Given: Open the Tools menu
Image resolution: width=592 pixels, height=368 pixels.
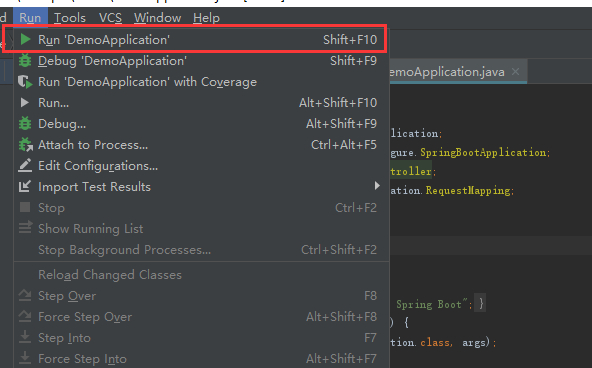Looking at the screenshot, I should [x=70, y=18].
